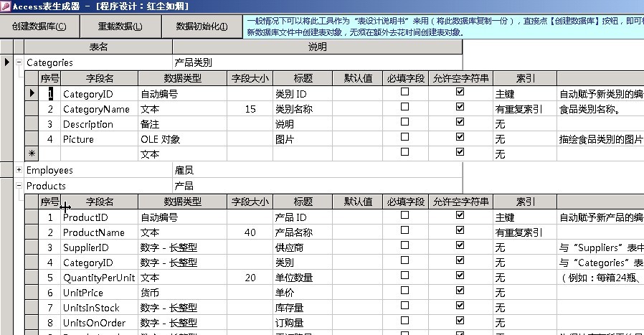
Task: Toggle 必填字段 checkbox for ProductName row
Action: coord(404,230)
